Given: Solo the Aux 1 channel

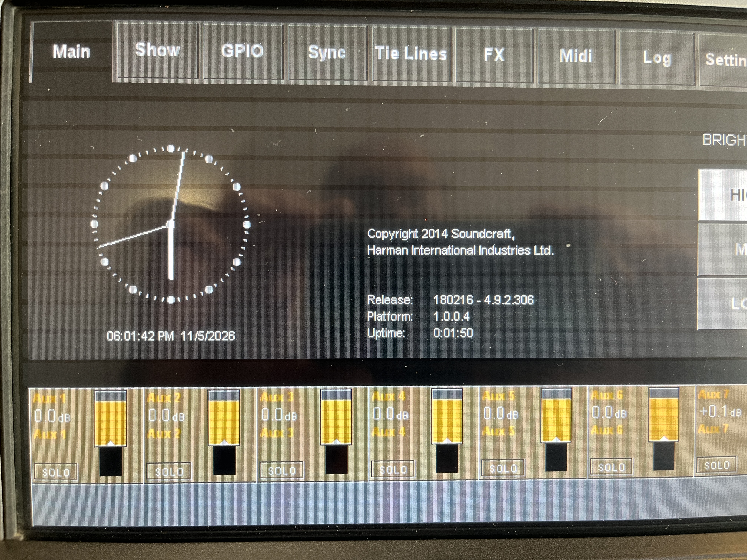Looking at the screenshot, I should coord(56,471).
